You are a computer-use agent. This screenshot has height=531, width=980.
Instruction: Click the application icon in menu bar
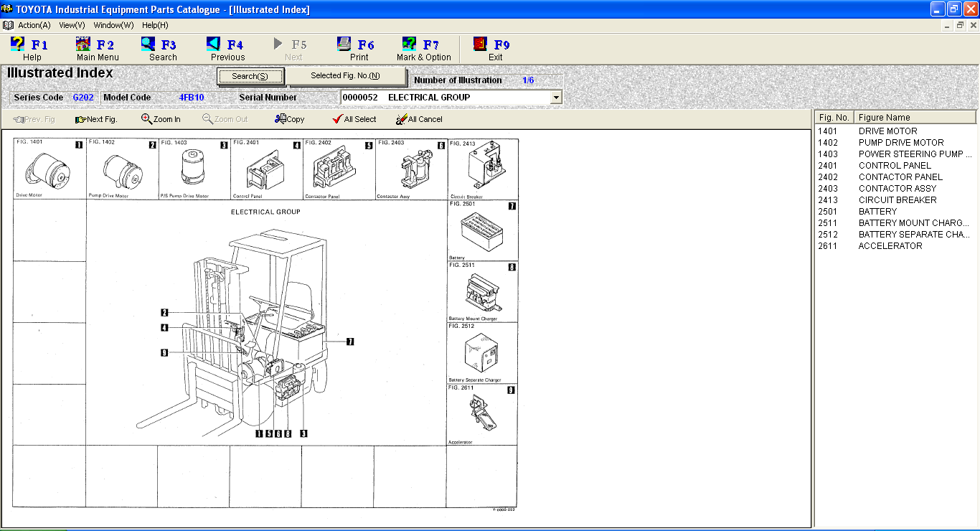pos(8,25)
